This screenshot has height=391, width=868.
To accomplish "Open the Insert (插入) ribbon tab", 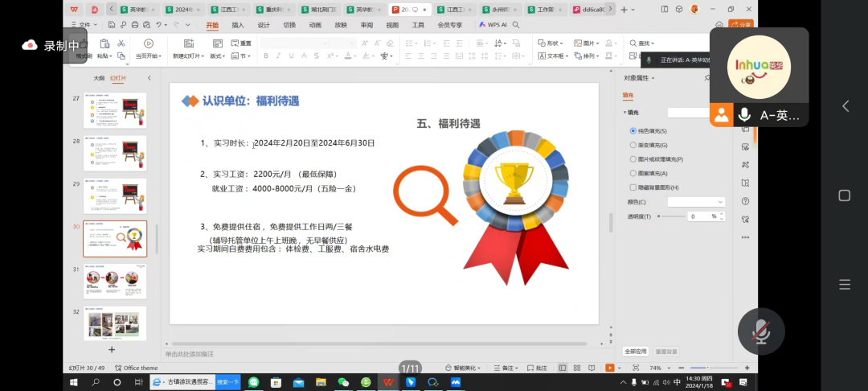I will 238,25.
